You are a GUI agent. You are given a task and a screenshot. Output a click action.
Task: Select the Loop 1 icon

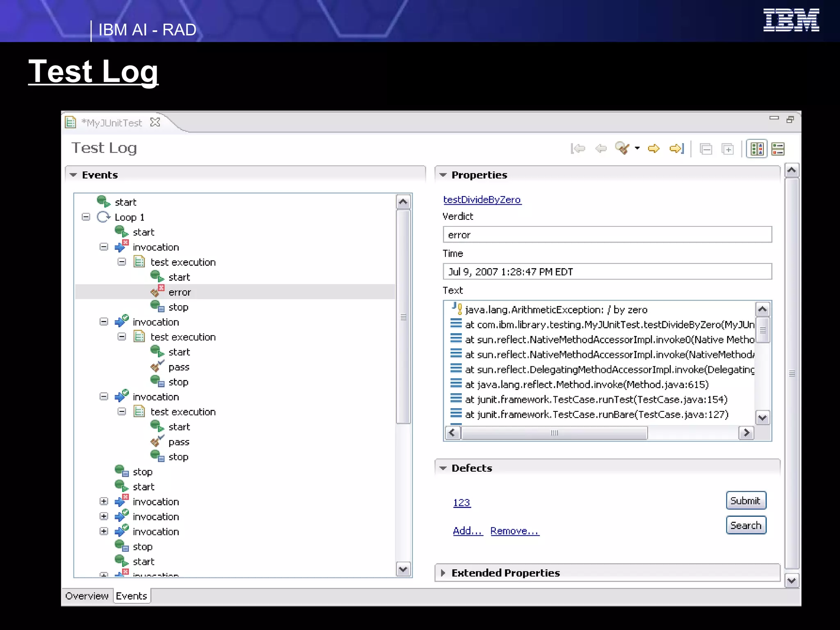point(104,217)
